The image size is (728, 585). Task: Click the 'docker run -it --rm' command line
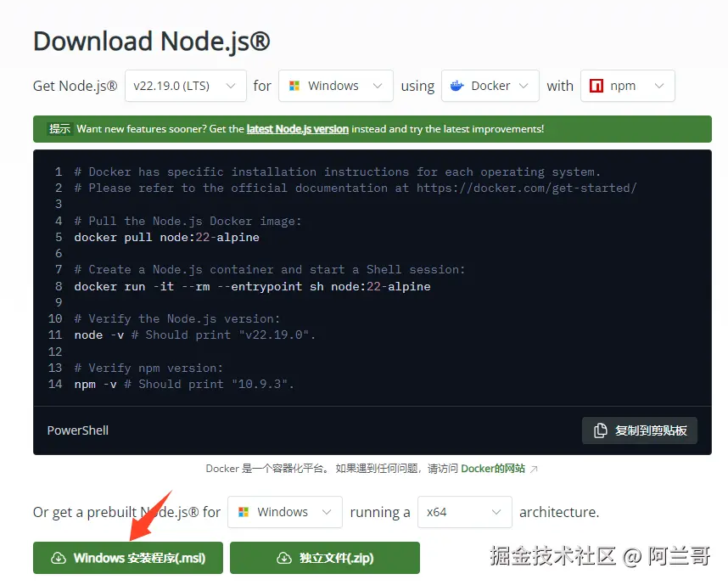(252, 286)
